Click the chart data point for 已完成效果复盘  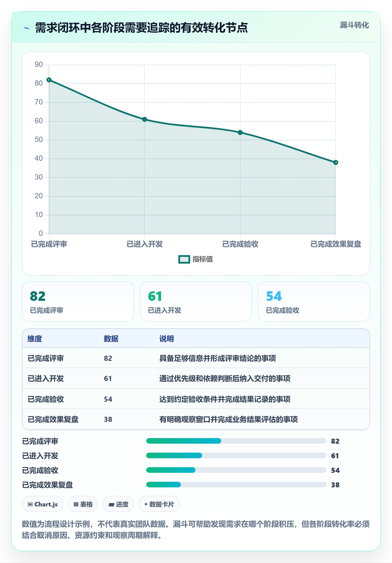tap(336, 162)
